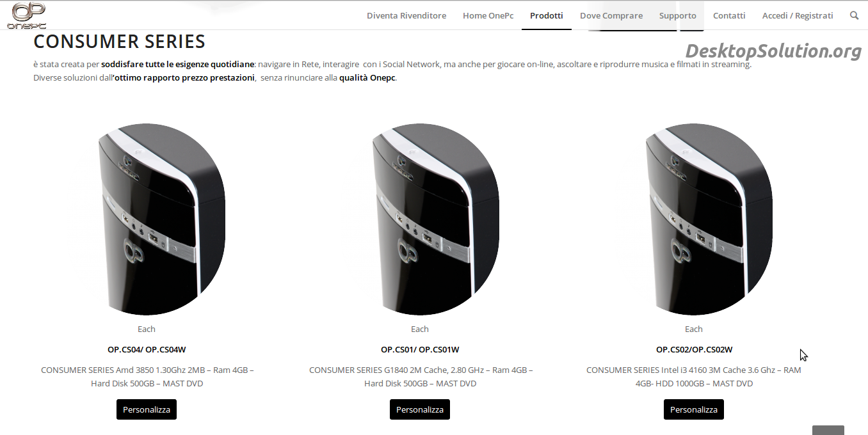Open the OP.CS02 Intel i3 product image

pos(709,219)
